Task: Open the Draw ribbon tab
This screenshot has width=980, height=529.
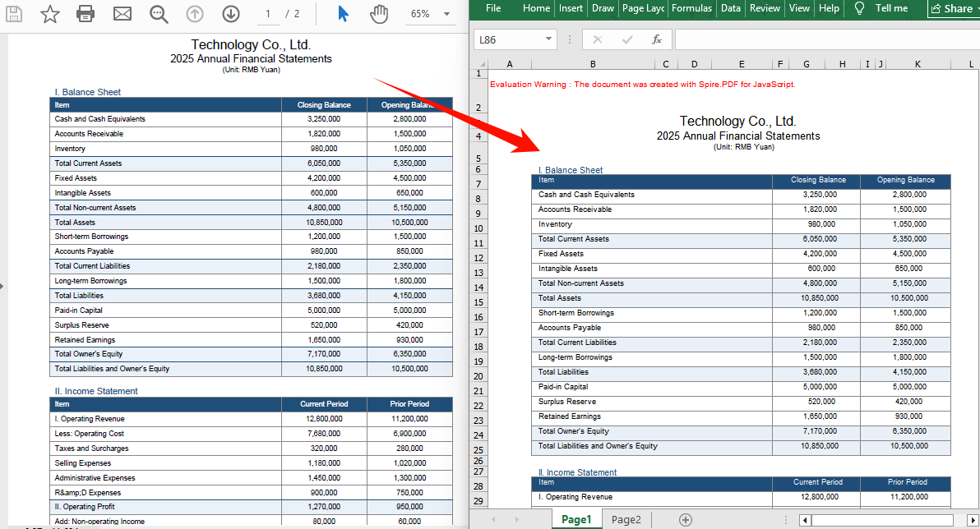Action: click(x=603, y=8)
